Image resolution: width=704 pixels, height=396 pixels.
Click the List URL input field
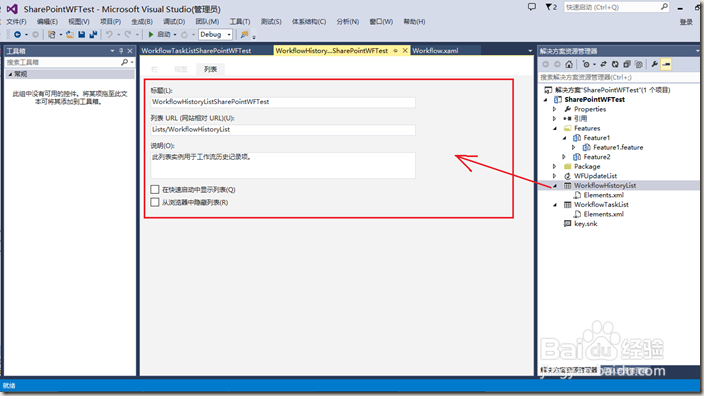coord(283,129)
